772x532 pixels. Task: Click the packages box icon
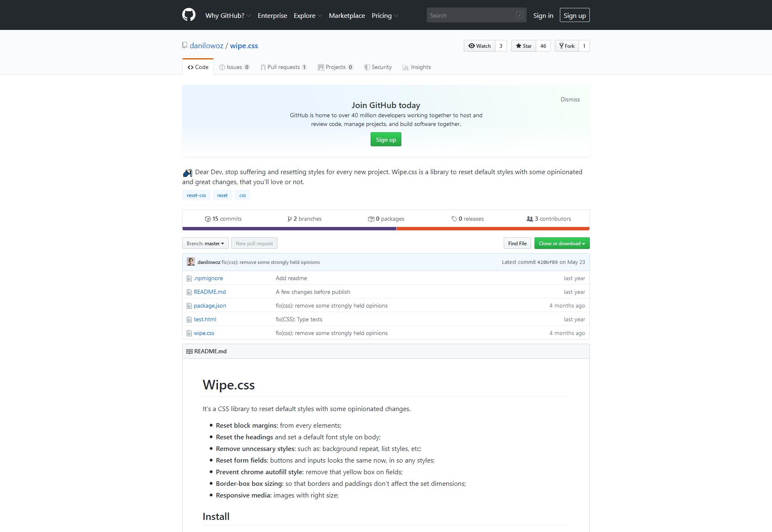tap(371, 219)
